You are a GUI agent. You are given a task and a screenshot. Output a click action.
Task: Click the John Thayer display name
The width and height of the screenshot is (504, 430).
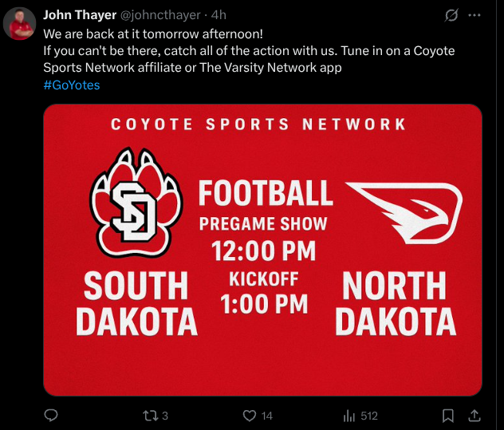coord(80,15)
